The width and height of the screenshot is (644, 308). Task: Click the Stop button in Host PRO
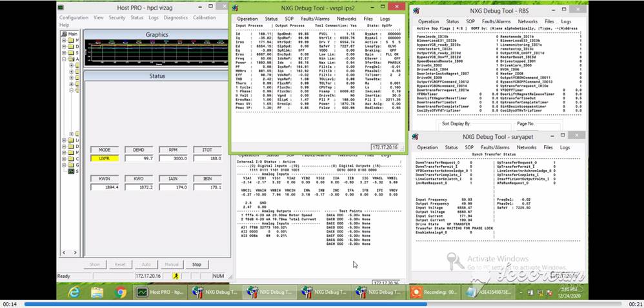(x=197, y=264)
